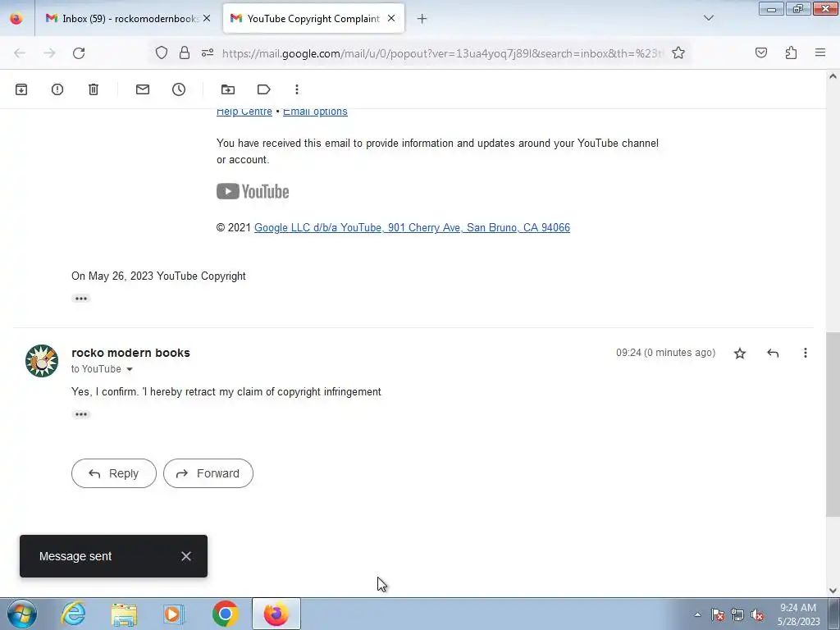Click the page's vertical scrollbar thumb
This screenshot has height=630, width=840.
click(833, 424)
